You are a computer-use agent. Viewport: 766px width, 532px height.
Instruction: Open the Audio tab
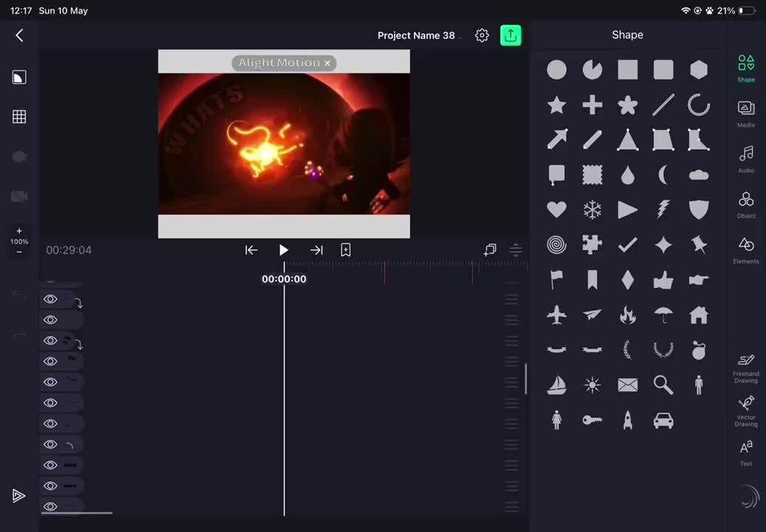coord(745,159)
